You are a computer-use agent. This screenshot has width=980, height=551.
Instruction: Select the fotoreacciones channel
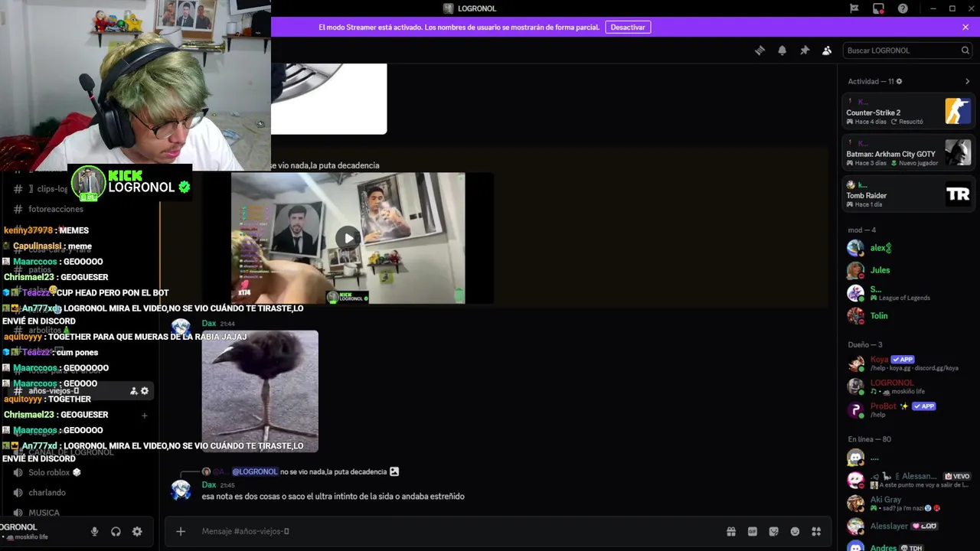55,209
